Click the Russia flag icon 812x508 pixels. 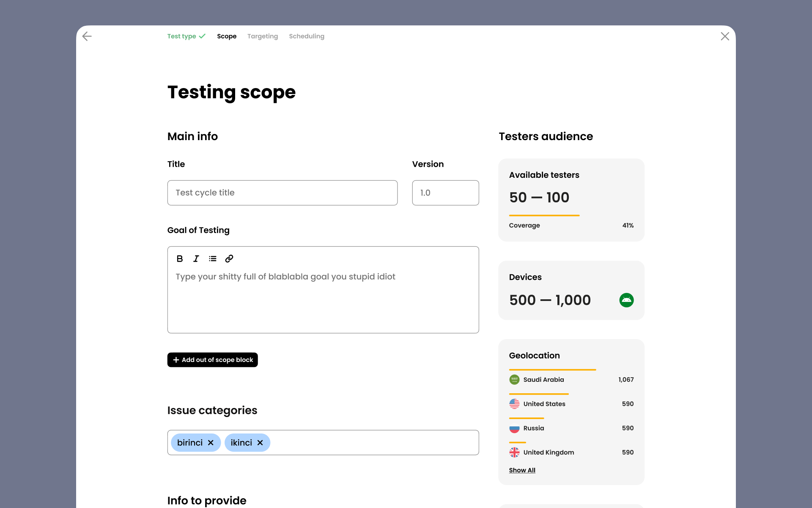[514, 428]
